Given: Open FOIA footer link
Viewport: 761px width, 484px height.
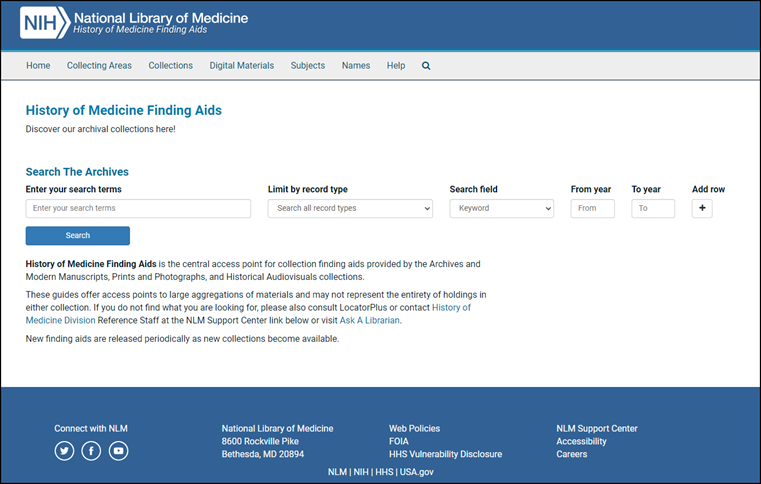Looking at the screenshot, I should [398, 441].
